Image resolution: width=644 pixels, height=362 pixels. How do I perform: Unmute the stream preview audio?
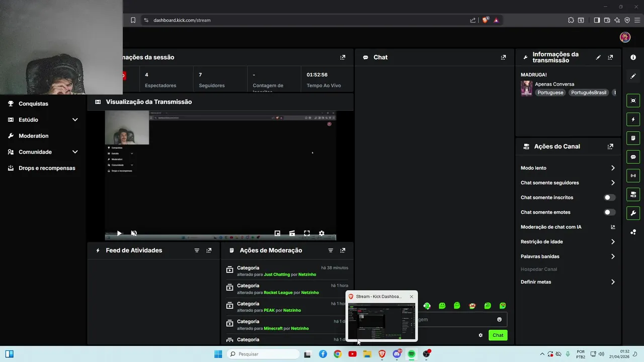(134, 233)
